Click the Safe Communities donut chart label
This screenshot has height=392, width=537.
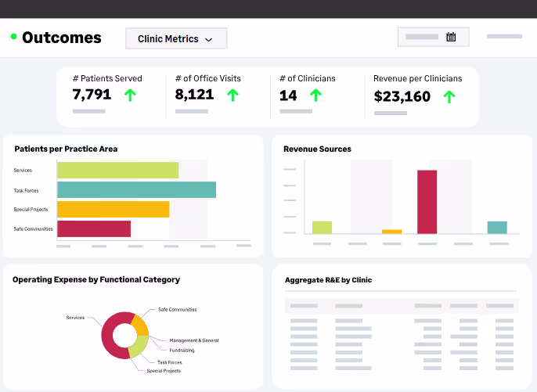178,310
